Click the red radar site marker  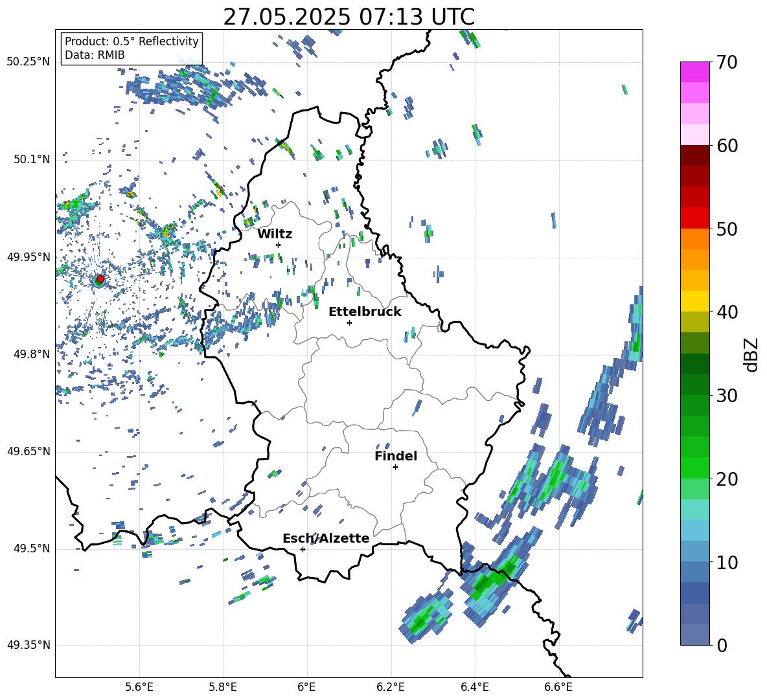click(100, 278)
